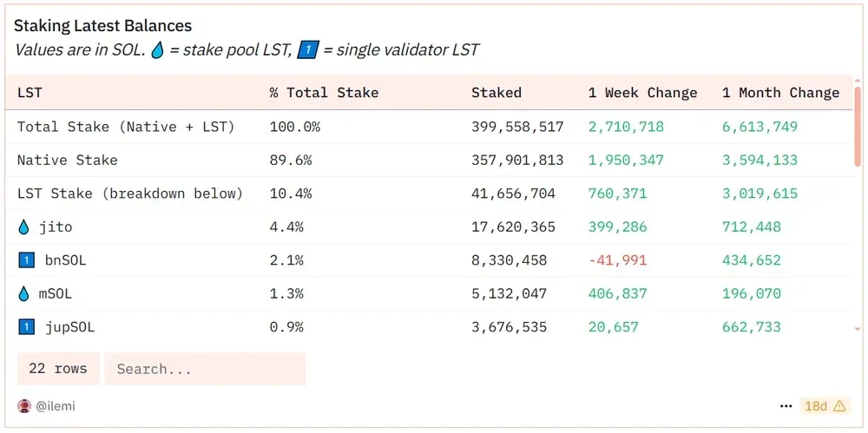This screenshot has width=868, height=433.
Task: Click the blue validator icon beside jupSOL
Action: coord(27,326)
